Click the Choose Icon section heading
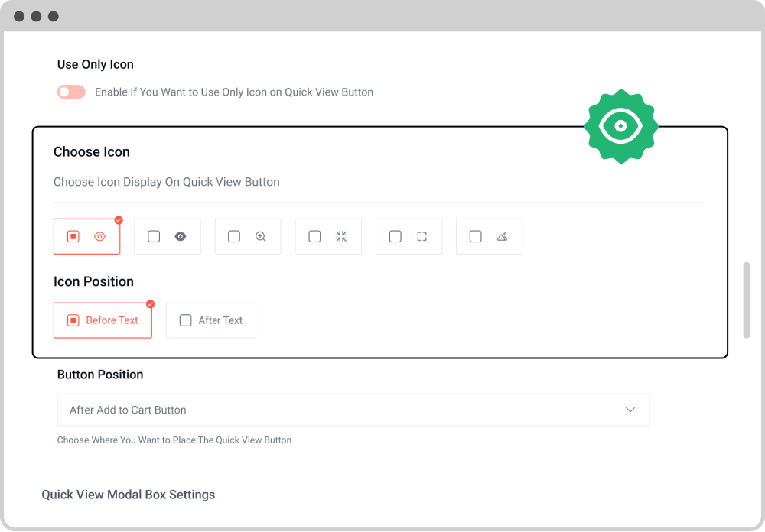The height and width of the screenshot is (532, 765). pyautogui.click(x=91, y=151)
